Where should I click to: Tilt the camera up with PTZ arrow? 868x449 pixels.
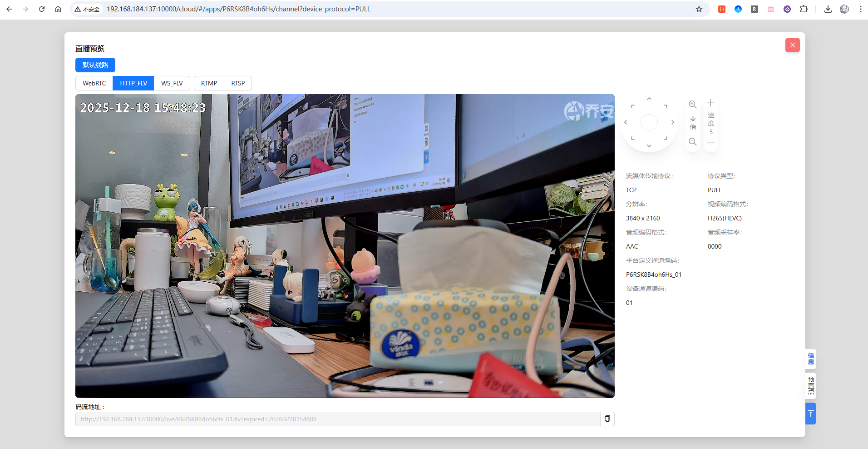[x=649, y=99]
